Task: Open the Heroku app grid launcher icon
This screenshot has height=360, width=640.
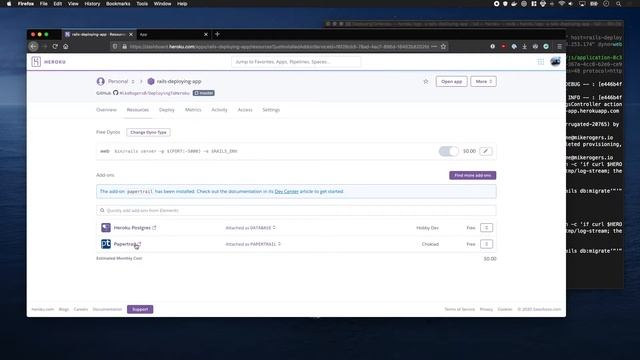Action: coord(540,62)
